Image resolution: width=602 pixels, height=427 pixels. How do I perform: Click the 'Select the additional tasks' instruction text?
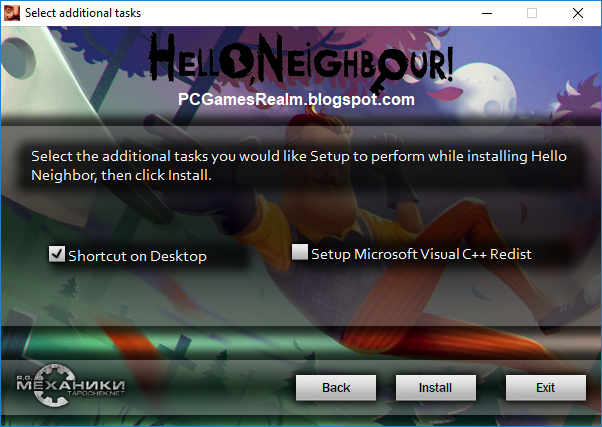click(x=299, y=166)
